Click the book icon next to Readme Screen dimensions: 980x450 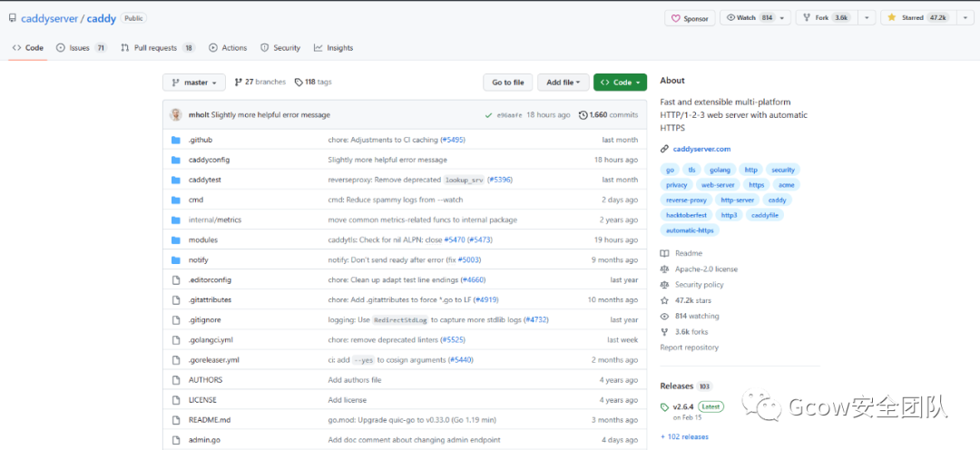[x=664, y=253]
